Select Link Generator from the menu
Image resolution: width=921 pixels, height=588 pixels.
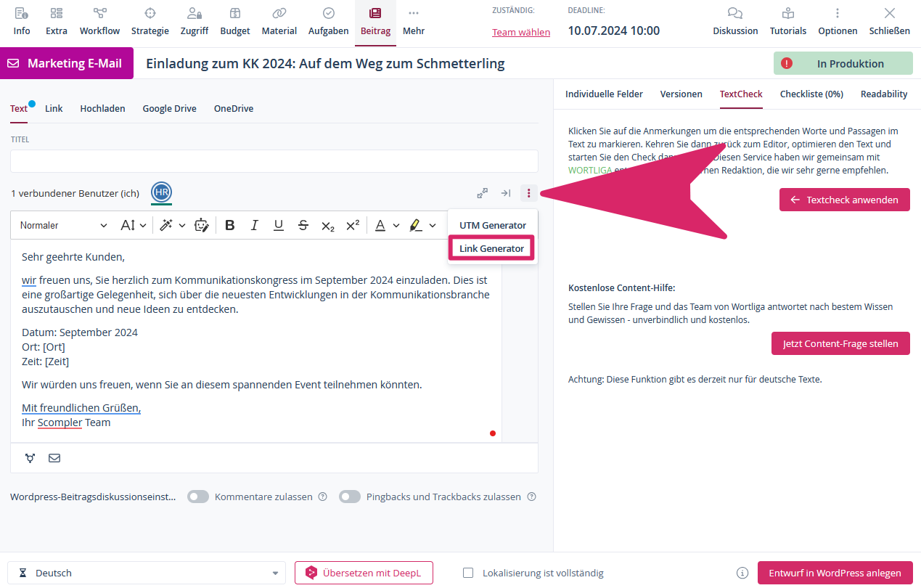click(491, 248)
